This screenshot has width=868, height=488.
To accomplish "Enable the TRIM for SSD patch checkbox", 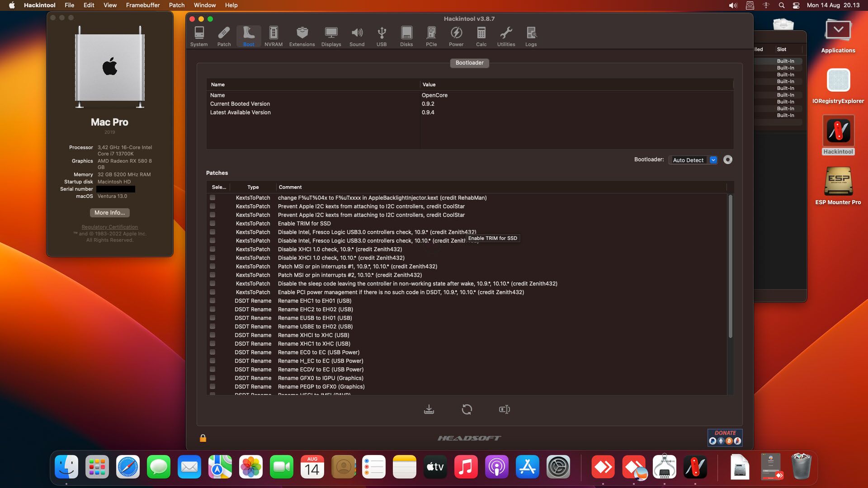I will point(212,223).
